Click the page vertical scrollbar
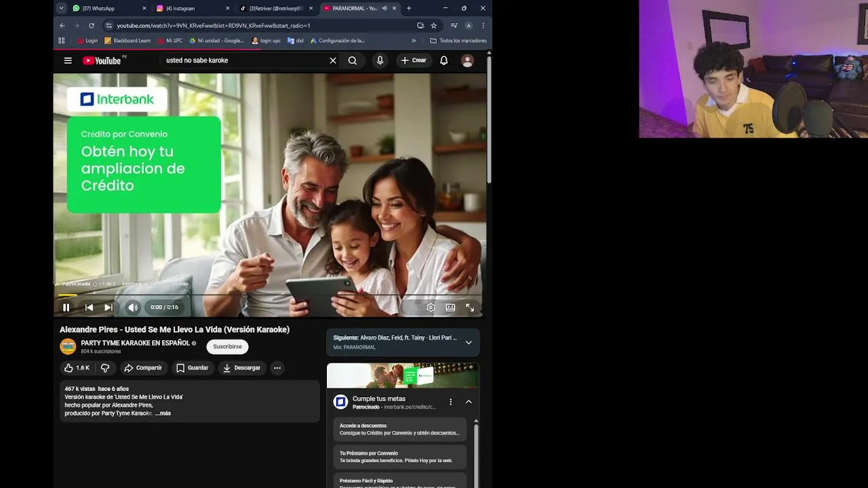This screenshot has width=868, height=488. (x=488, y=119)
